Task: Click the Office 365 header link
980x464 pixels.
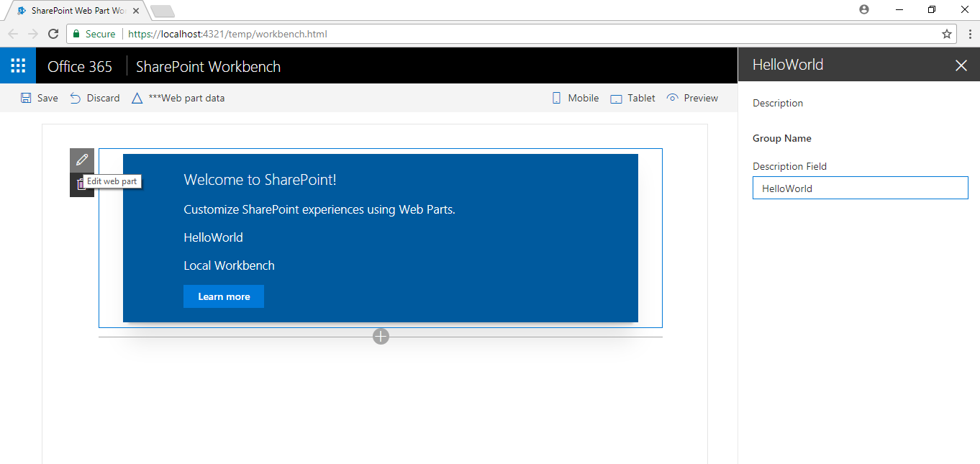Action: (80, 67)
